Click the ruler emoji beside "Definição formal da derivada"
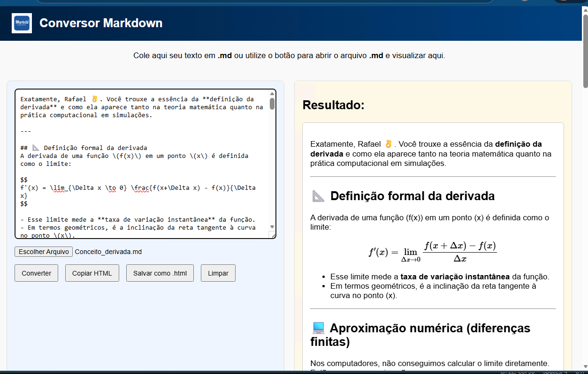588x374 pixels. pos(318,195)
